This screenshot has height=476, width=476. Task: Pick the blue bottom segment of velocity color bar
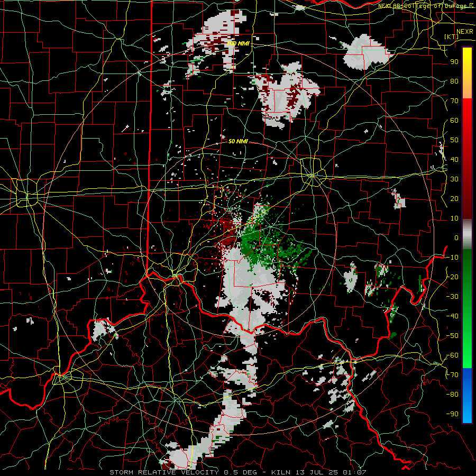coord(467,395)
